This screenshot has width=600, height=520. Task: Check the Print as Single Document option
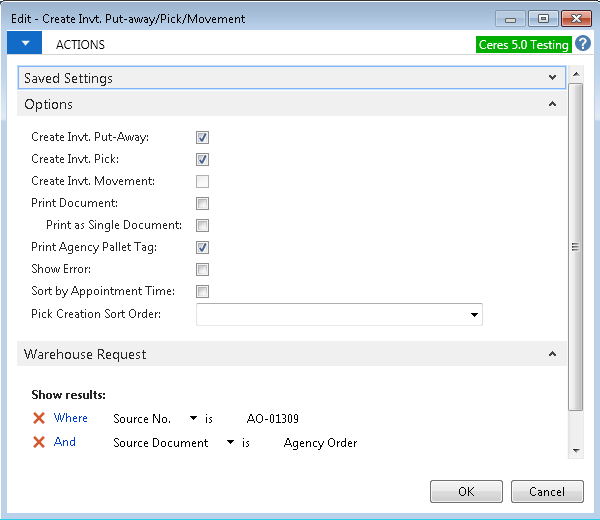click(202, 225)
